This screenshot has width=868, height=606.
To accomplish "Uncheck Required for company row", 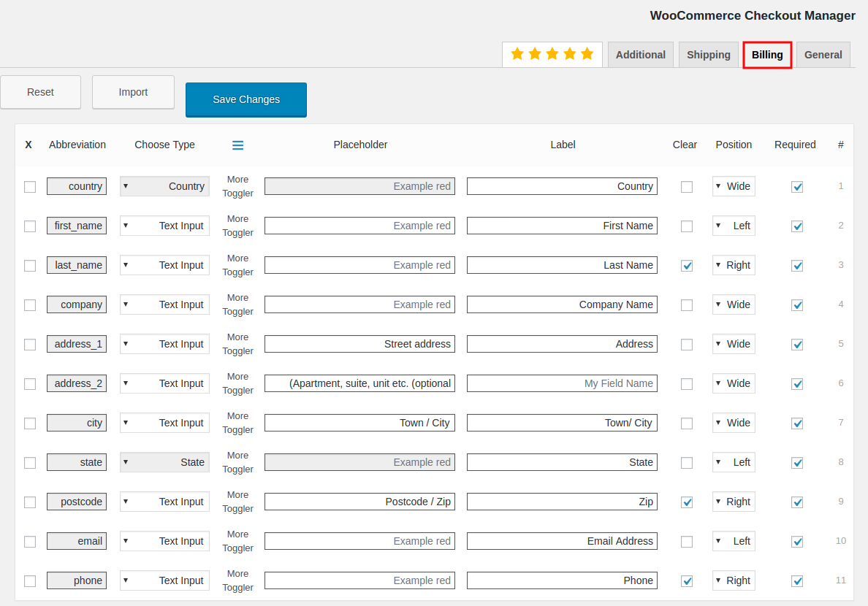I will 797,305.
